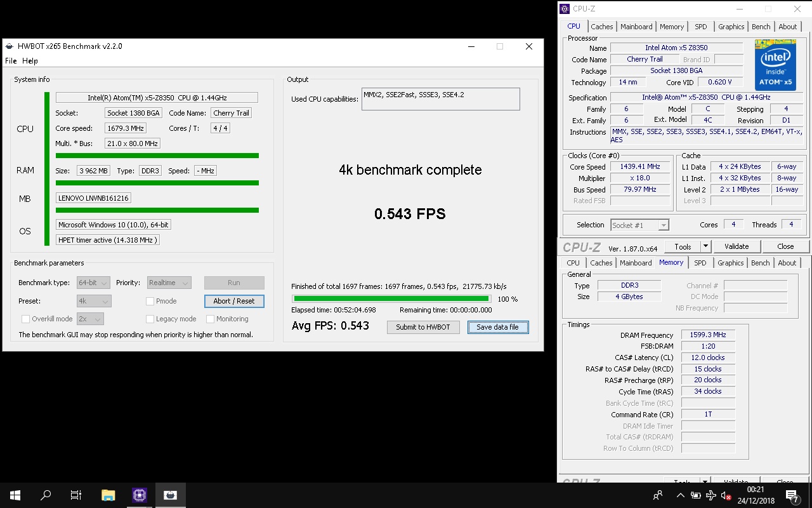This screenshot has width=812, height=508.
Task: Open the People tray icon
Action: pos(658,495)
